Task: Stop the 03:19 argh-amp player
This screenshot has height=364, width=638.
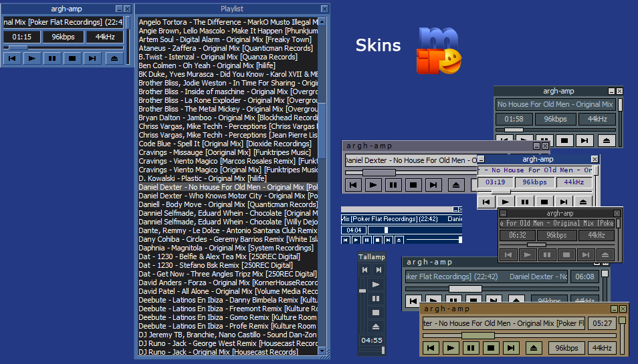Action: (544, 202)
